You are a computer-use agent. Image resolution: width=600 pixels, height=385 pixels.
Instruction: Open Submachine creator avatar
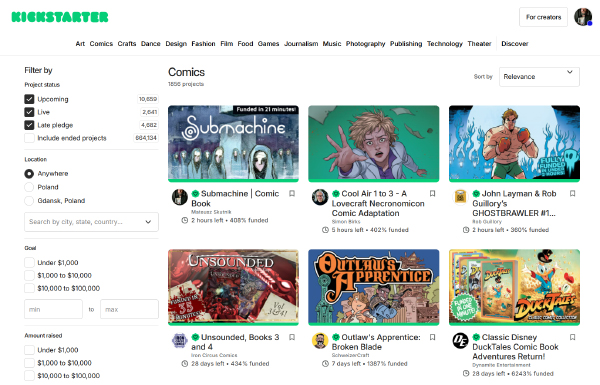pyautogui.click(x=179, y=197)
